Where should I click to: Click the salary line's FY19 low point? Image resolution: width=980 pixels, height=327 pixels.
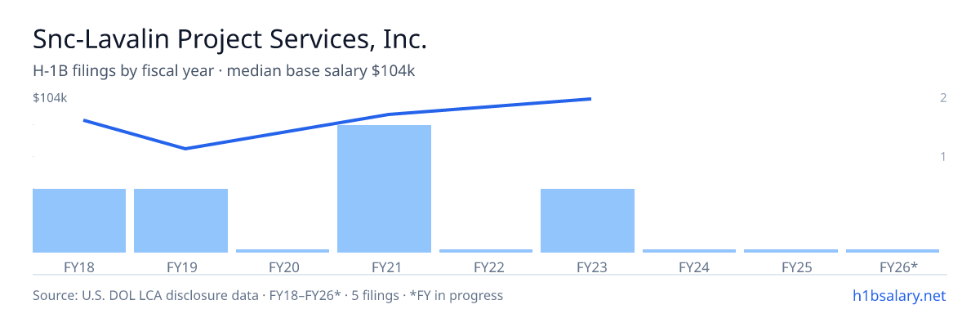[185, 149]
